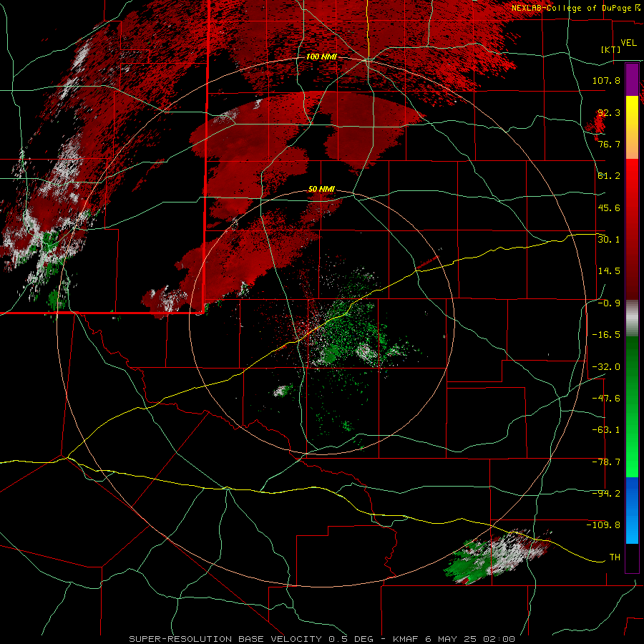The height and width of the screenshot is (644, 644).
Task: Click the 45.6 legend value
Action: coord(609,208)
